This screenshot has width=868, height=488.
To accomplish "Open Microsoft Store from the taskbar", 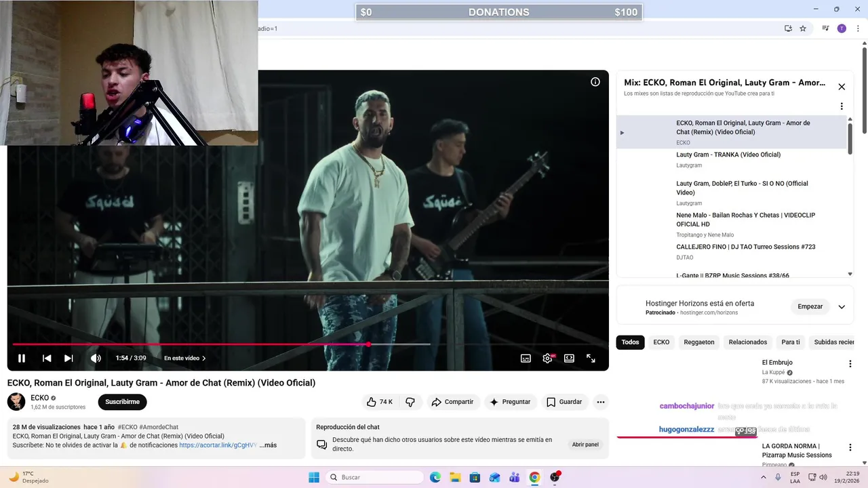I will click(x=475, y=477).
